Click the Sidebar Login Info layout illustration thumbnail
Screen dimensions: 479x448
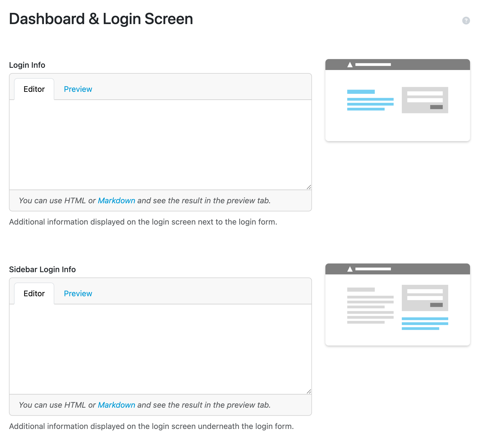(x=398, y=304)
